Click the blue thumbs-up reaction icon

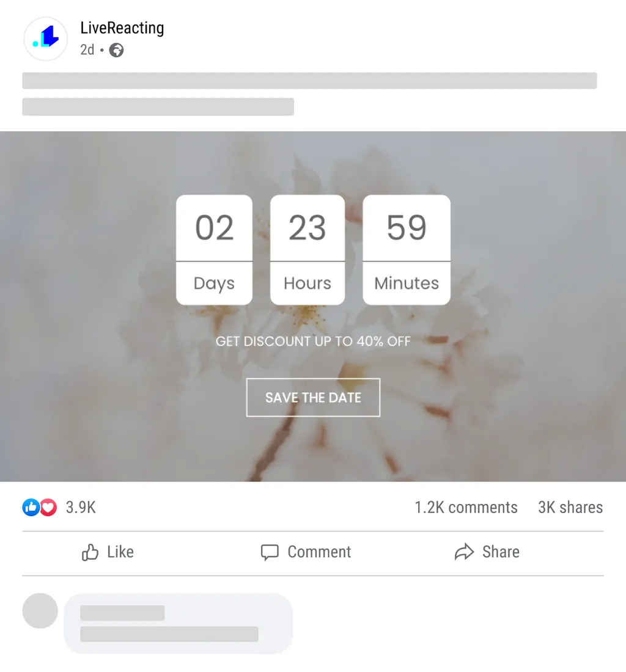pos(31,508)
